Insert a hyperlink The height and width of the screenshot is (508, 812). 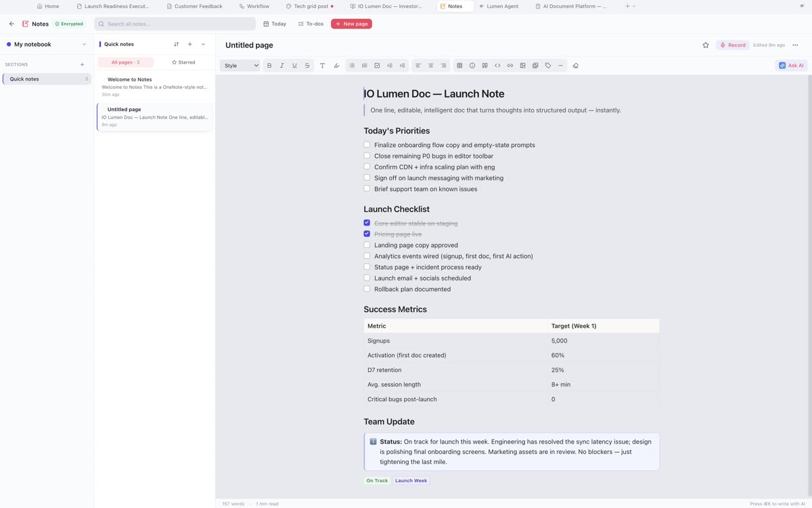(x=510, y=66)
